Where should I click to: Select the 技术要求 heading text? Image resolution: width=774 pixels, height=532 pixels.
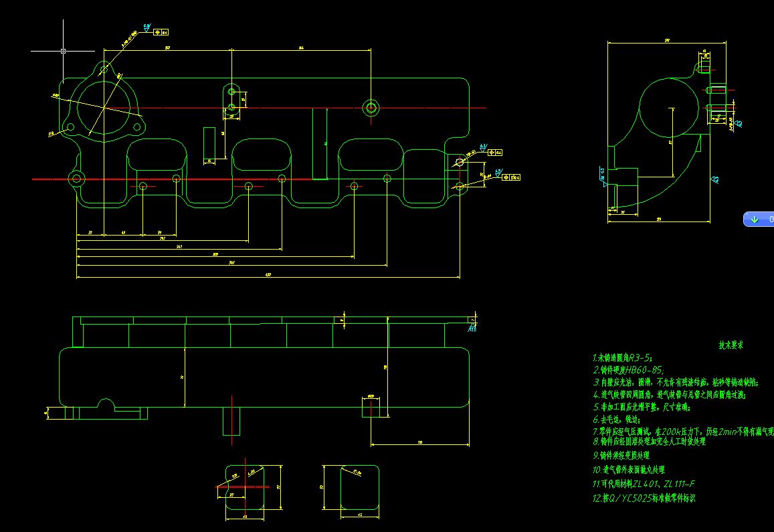pos(731,345)
